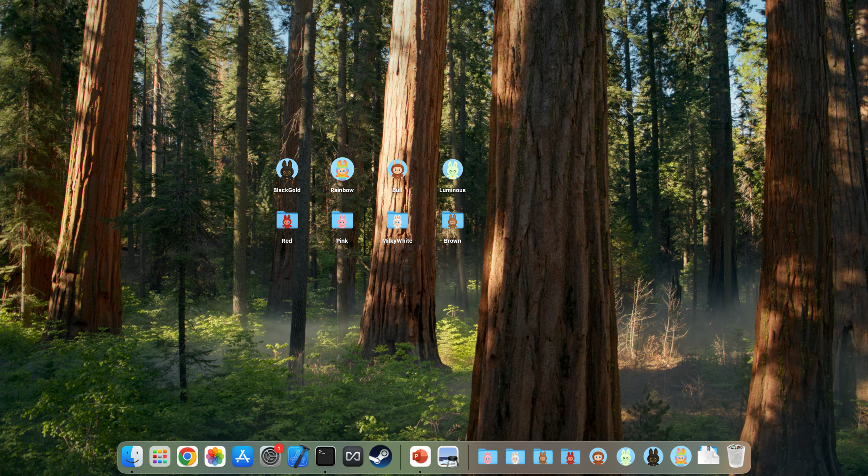
Task: Open the MilkyWhite folder on the desktop
Action: [397, 221]
